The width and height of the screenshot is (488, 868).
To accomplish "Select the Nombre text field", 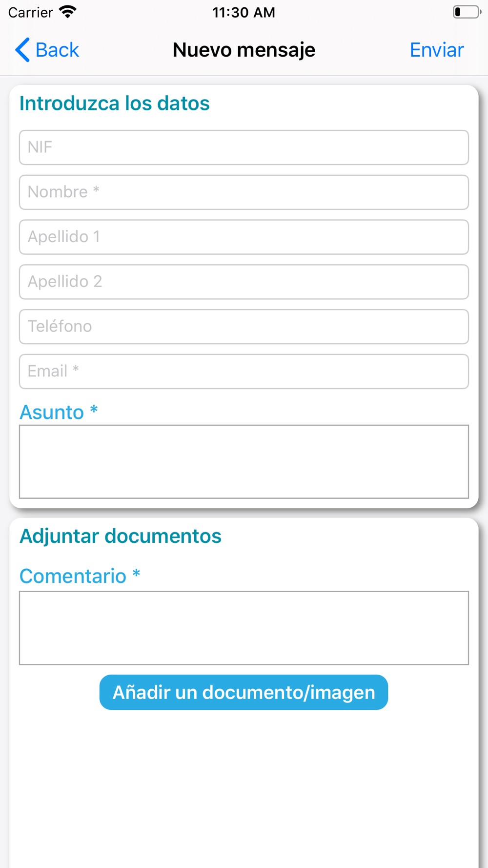I will 244,192.
